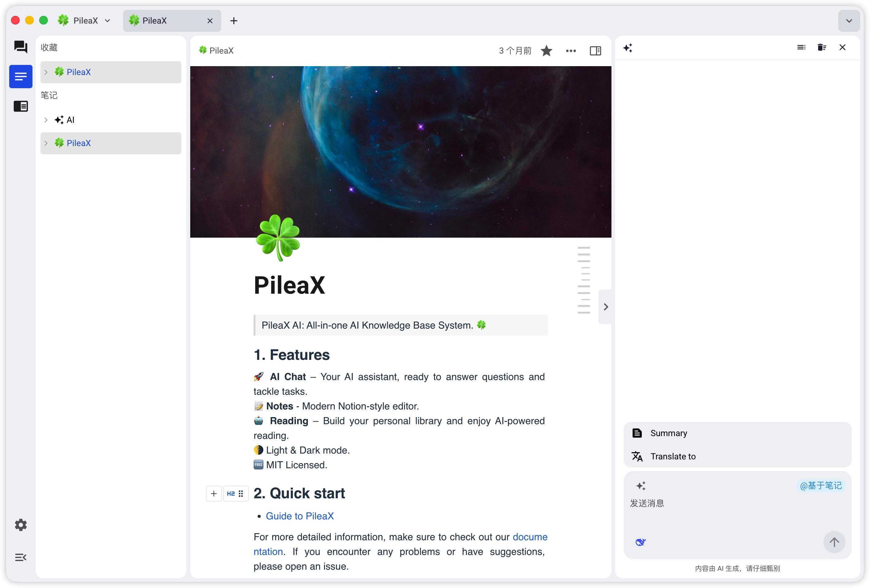Open the Guide to PileaX link
870x588 pixels.
point(300,516)
